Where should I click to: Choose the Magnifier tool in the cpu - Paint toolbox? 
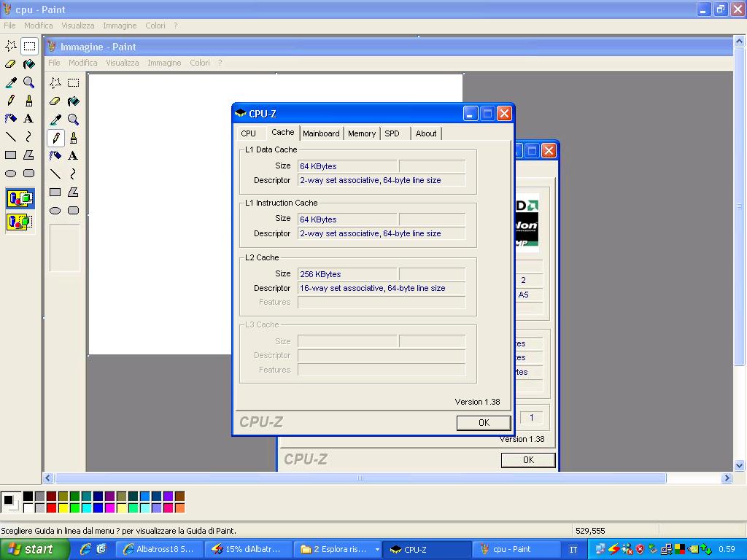tap(29, 82)
